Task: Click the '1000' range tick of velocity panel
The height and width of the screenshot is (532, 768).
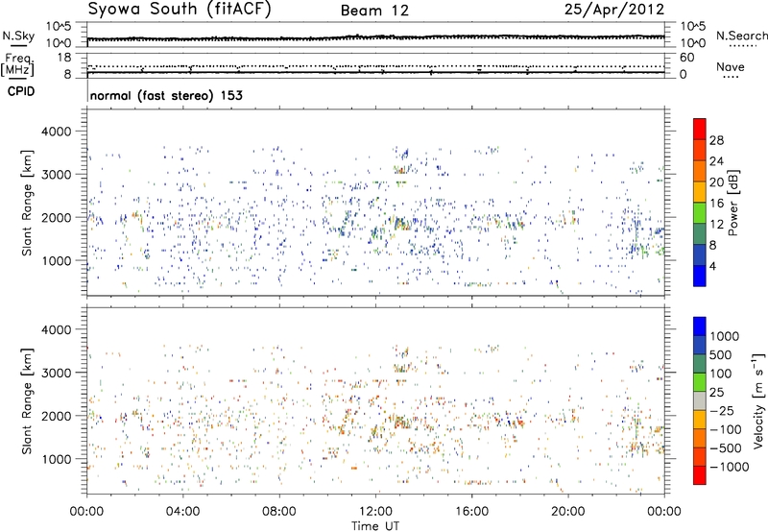Action: (57, 458)
